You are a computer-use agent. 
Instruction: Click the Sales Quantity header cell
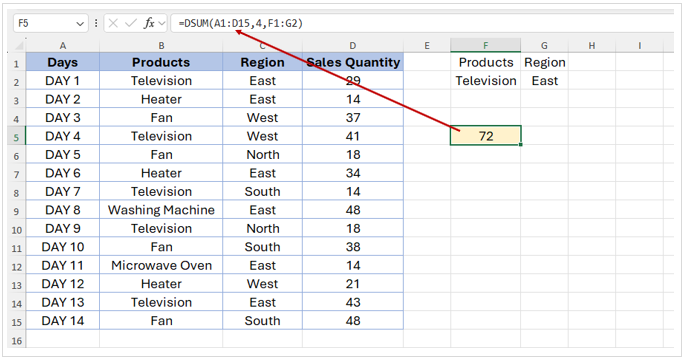(x=353, y=62)
